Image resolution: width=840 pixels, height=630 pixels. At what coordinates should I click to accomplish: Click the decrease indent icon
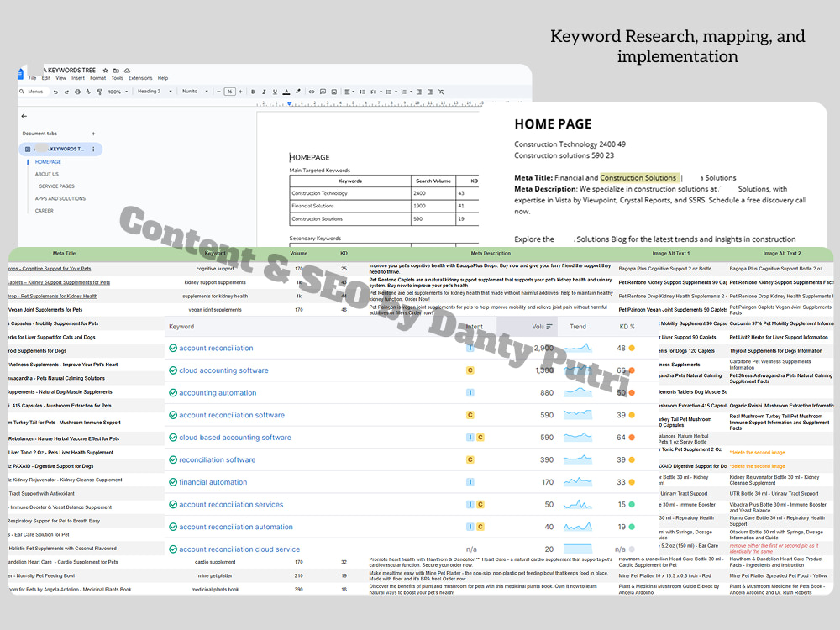click(419, 92)
